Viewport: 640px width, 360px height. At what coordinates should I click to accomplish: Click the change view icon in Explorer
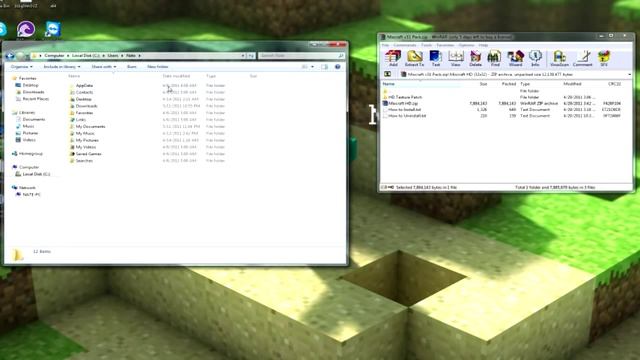(x=304, y=67)
